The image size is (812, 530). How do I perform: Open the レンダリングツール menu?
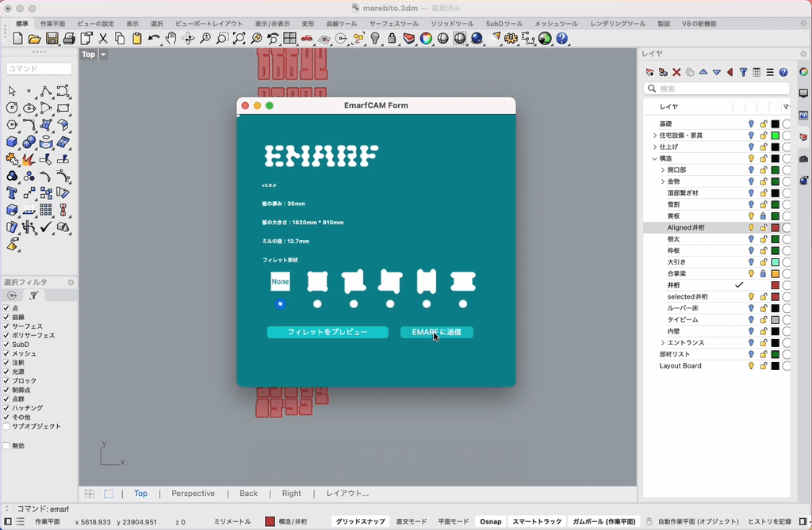(620, 23)
